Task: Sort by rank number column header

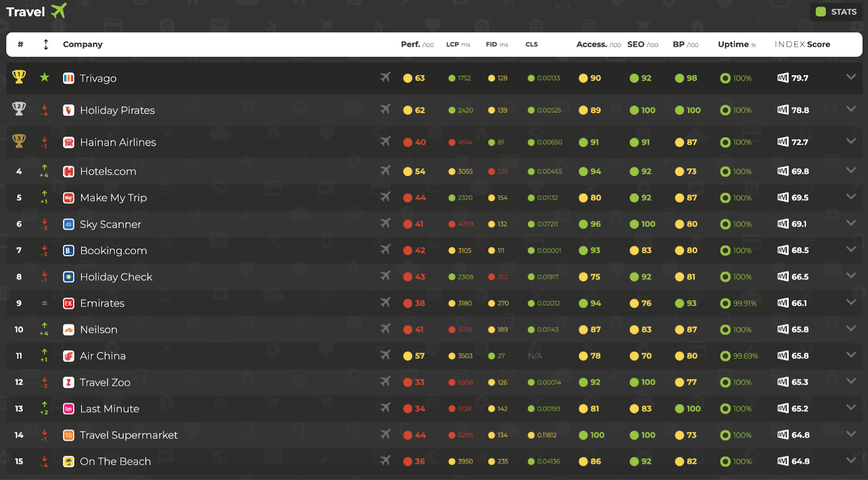Action: (x=20, y=44)
